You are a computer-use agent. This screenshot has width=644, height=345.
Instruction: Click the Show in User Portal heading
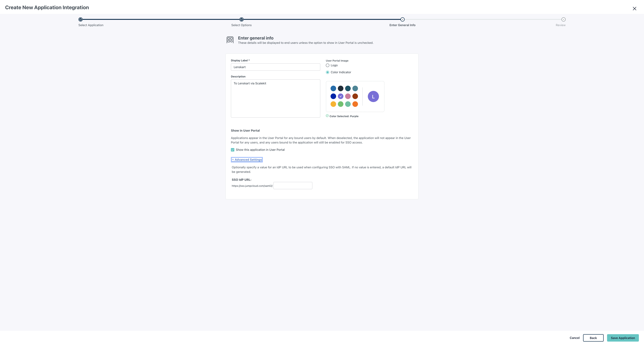coord(245,131)
